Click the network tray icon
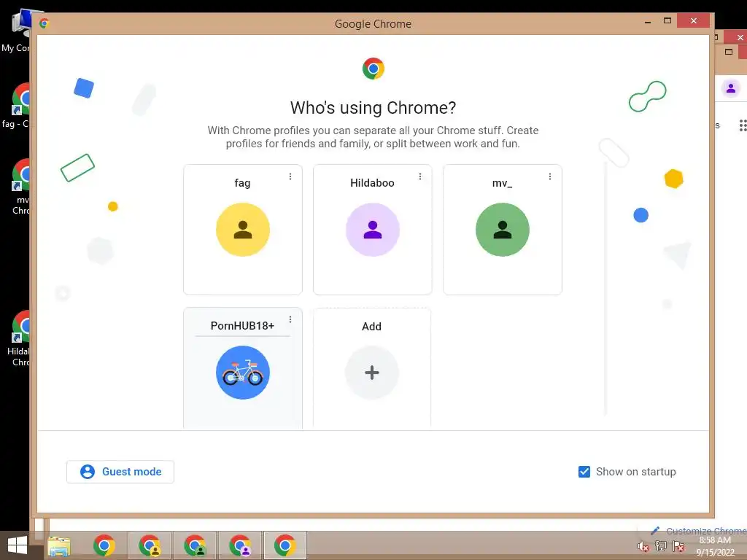The image size is (747, 560). pos(661,546)
